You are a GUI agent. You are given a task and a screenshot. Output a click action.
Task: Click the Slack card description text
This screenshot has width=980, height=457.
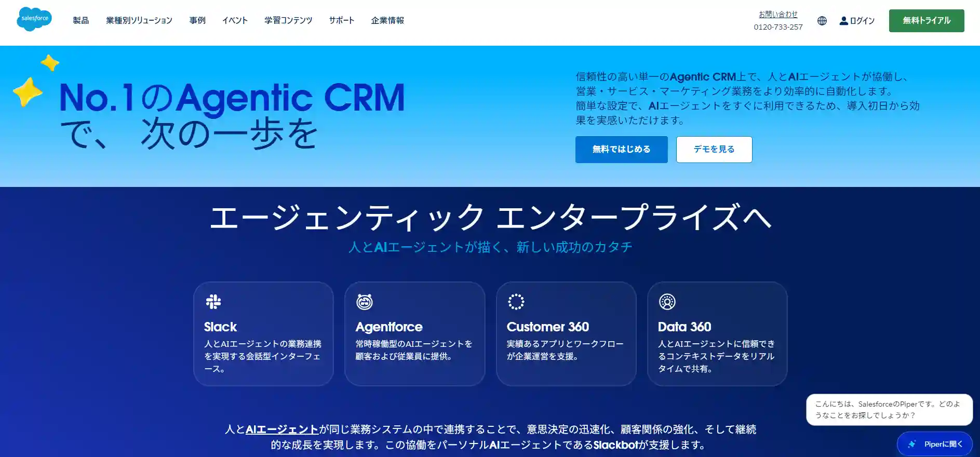[263, 356]
